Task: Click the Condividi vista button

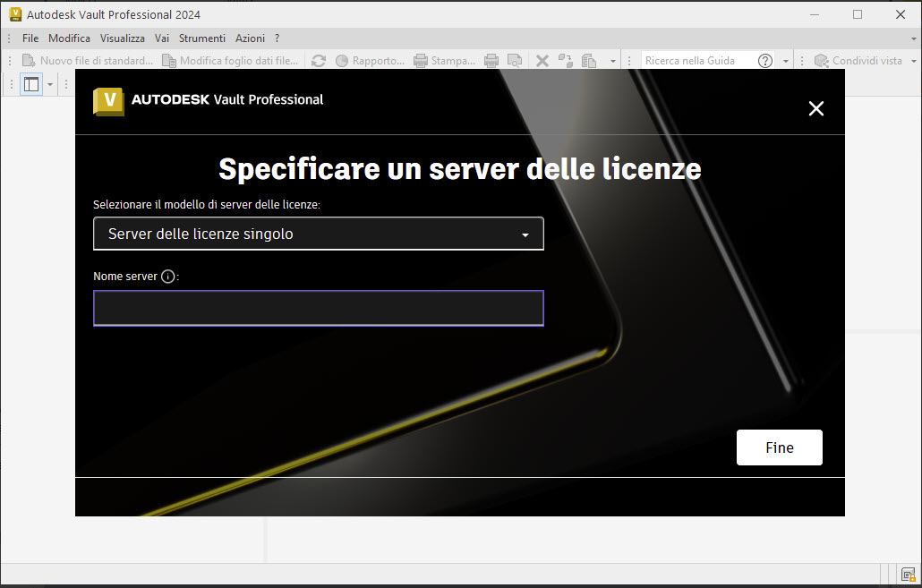Action: [858, 61]
